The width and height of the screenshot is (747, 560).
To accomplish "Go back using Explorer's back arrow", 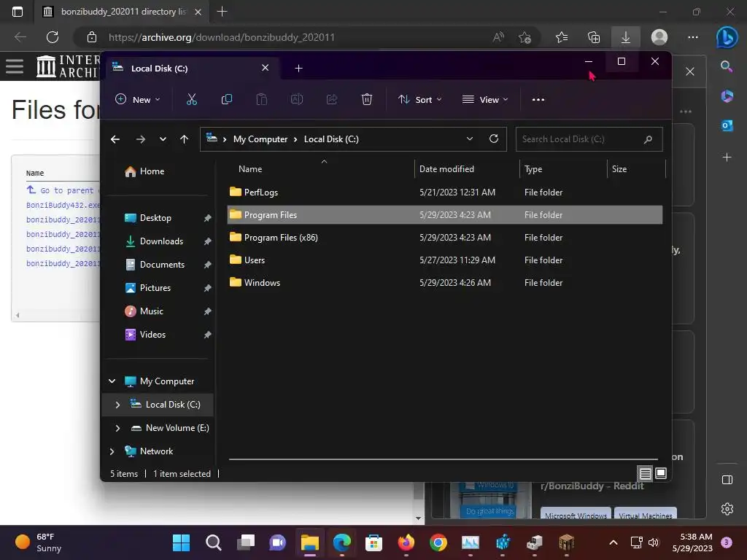I will tap(115, 139).
